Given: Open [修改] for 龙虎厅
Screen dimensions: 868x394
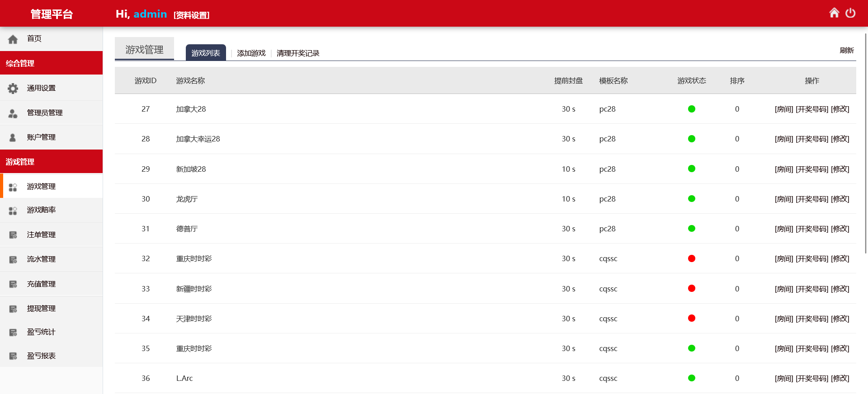Looking at the screenshot, I should tap(840, 199).
